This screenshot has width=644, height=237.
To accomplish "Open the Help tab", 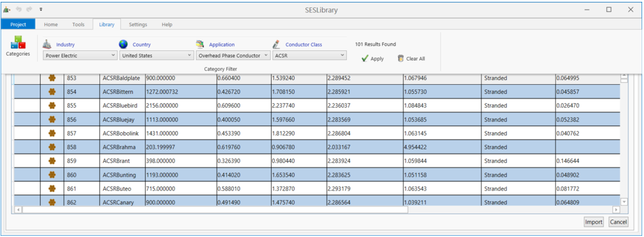I will coord(167,24).
